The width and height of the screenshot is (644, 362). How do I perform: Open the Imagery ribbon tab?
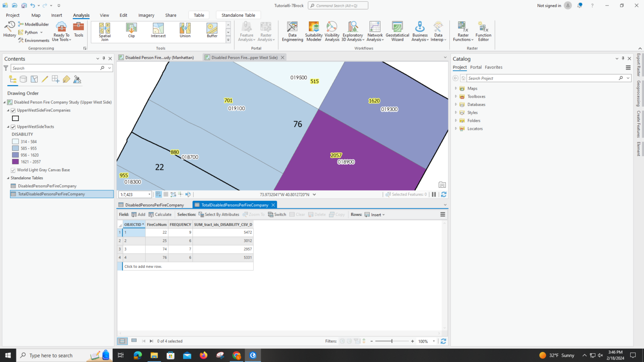pos(146,15)
